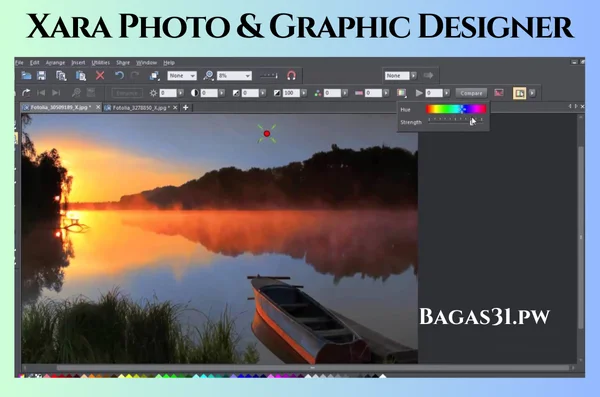Click the greyed Enhance button
Screen dimensions: 600x397
click(127, 93)
